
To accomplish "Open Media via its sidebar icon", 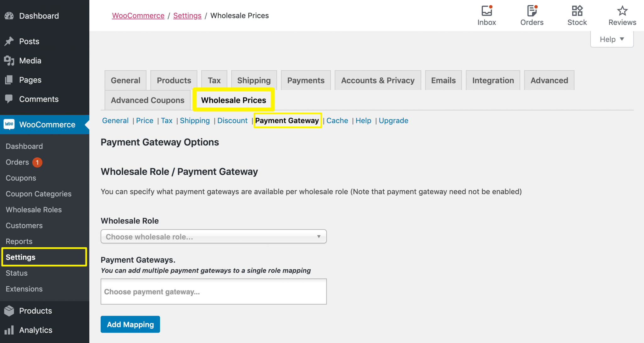I will [9, 60].
